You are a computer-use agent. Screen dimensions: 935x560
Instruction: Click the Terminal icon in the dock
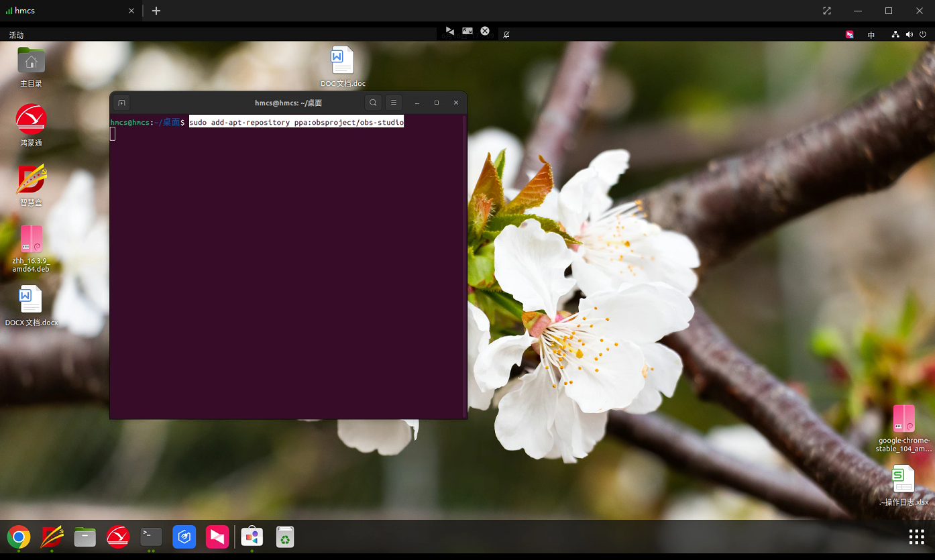coord(151,537)
